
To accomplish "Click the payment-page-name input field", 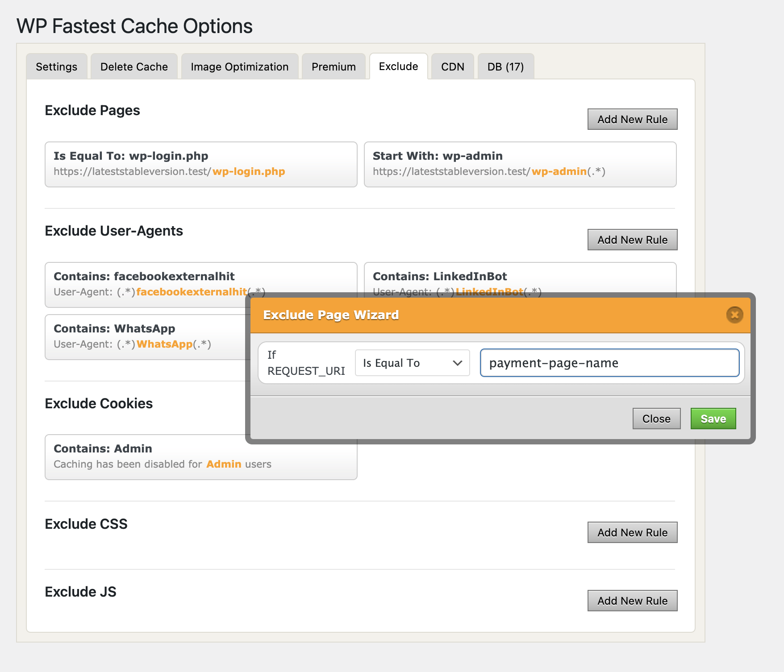I will [x=609, y=363].
